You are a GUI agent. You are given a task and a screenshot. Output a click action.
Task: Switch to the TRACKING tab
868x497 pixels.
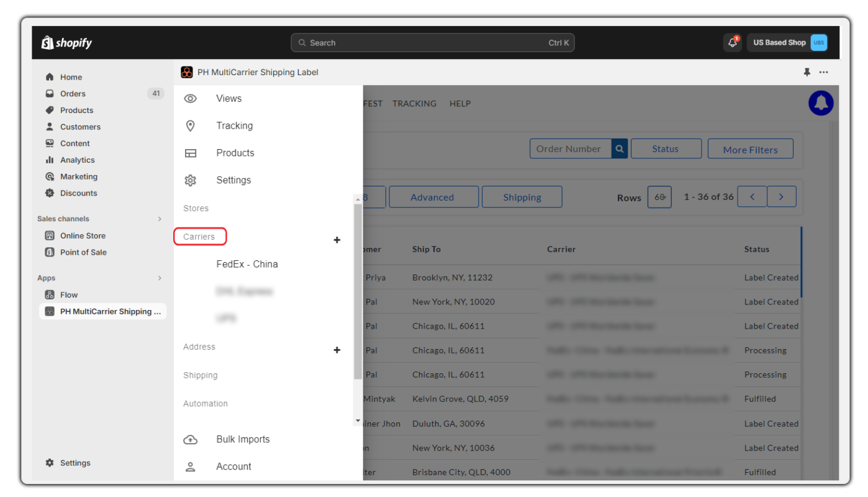[x=414, y=104]
